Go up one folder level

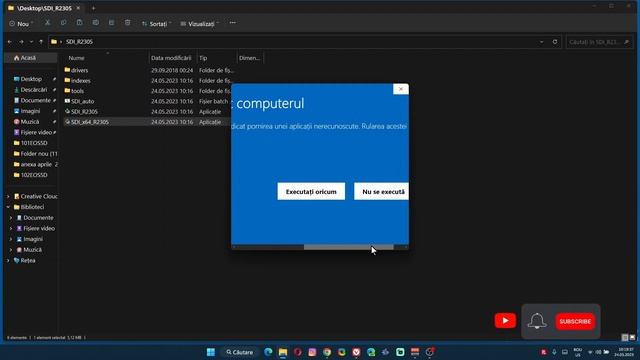click(x=41, y=42)
